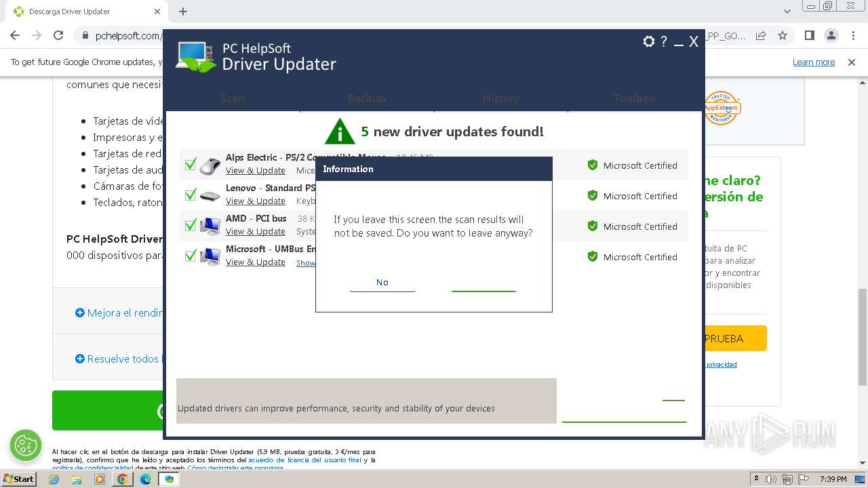Open Chrome tab search dropdown arrow
This screenshot has width=868, height=488.
[x=787, y=12]
